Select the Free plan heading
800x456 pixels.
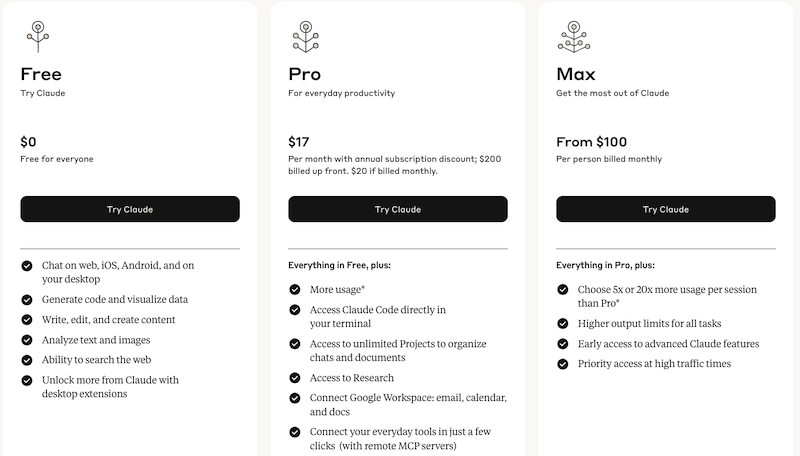[41, 74]
